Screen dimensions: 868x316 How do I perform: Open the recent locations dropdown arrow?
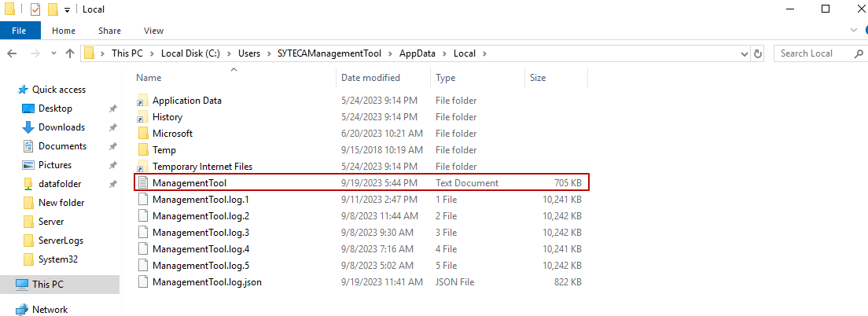coord(51,53)
